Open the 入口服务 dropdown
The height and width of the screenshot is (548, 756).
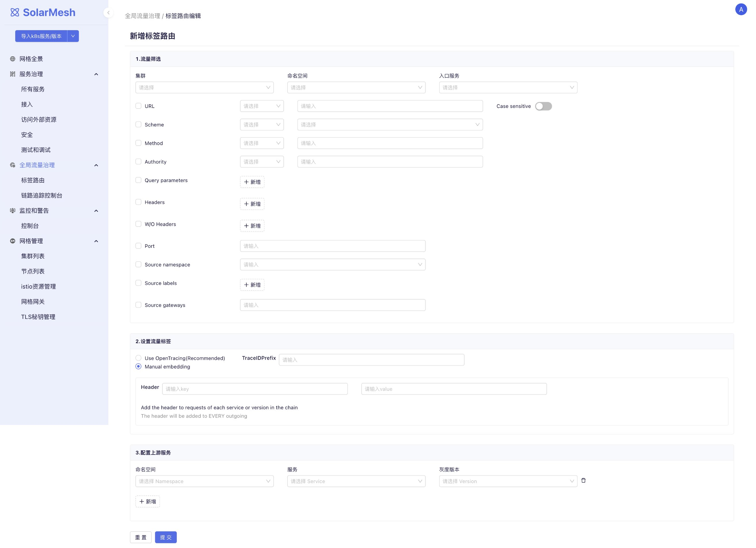click(508, 88)
